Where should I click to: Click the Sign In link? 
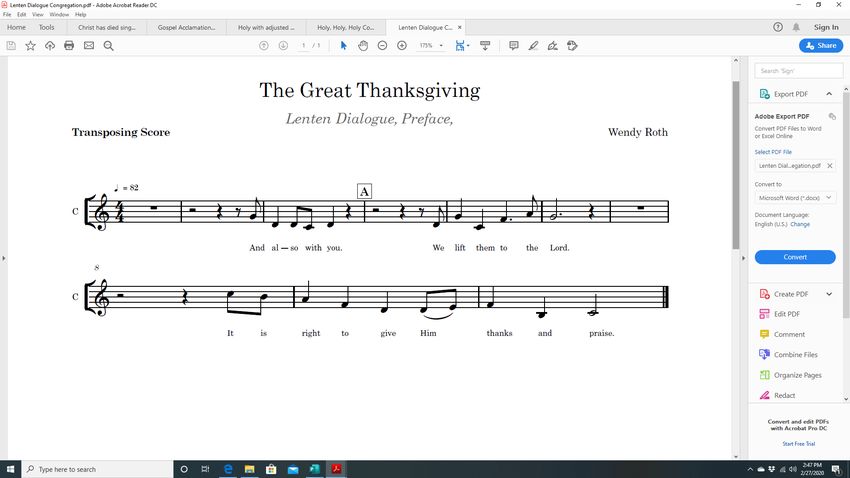pyautogui.click(x=826, y=27)
